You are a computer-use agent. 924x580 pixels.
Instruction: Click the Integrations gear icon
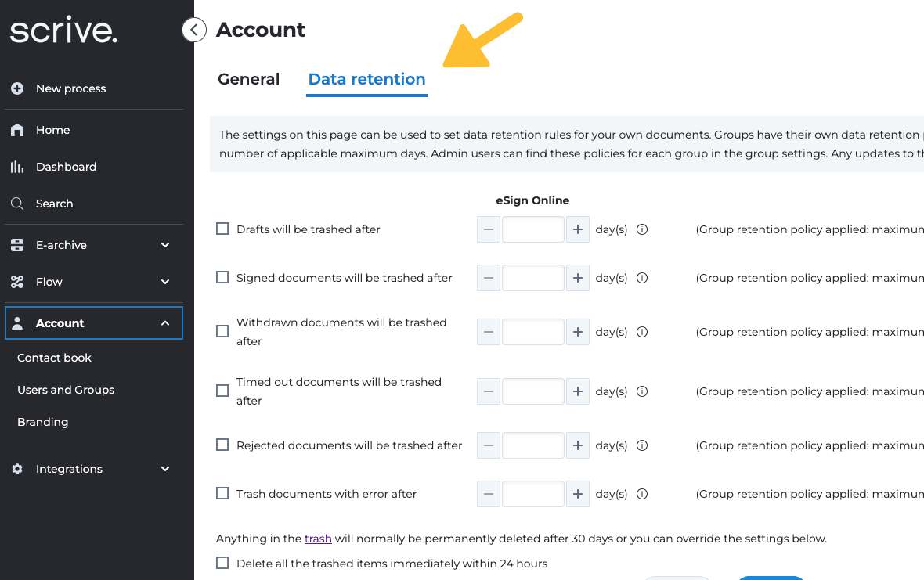click(x=17, y=469)
